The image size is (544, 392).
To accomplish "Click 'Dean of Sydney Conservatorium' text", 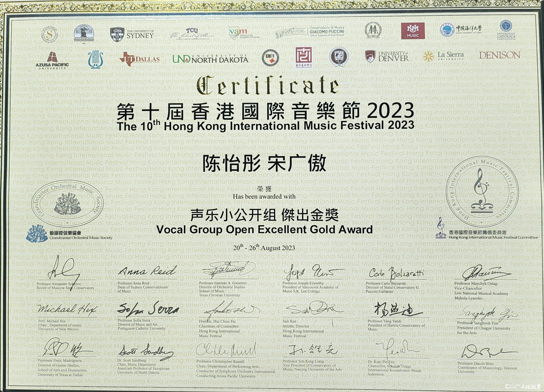I will (x=143, y=287).
